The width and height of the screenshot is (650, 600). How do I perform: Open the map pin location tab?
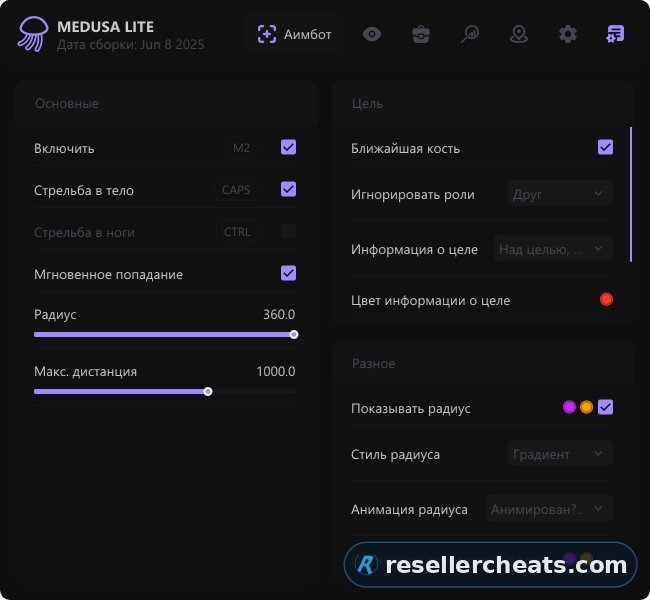pyautogui.click(x=519, y=34)
